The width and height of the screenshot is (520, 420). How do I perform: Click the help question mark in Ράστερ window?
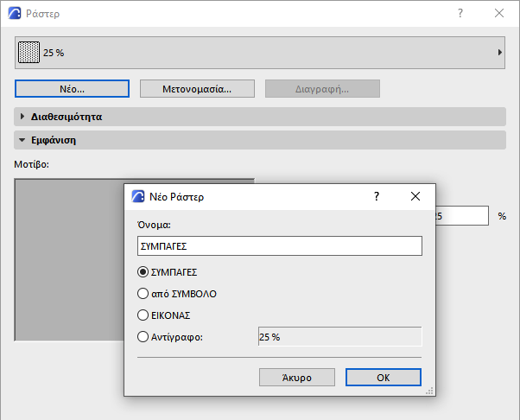(x=460, y=14)
